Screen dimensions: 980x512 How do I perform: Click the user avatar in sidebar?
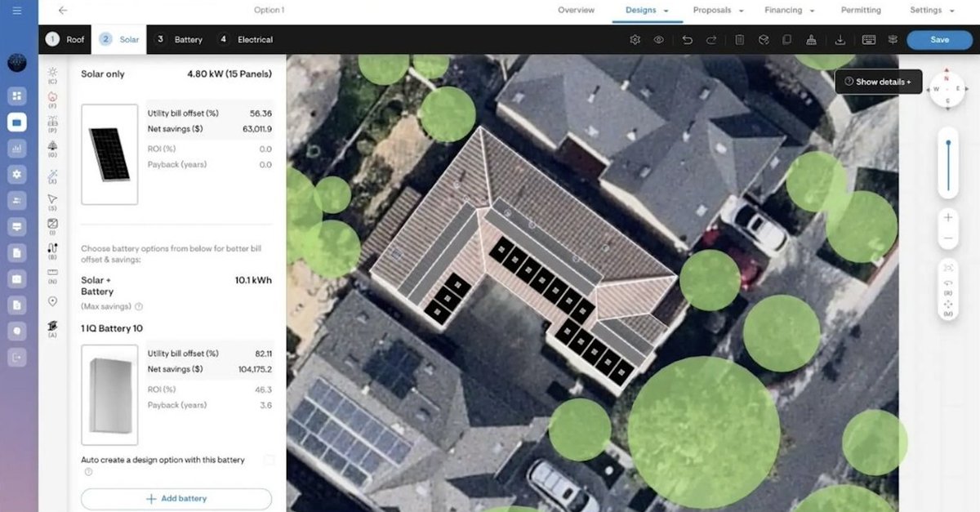coord(17,63)
